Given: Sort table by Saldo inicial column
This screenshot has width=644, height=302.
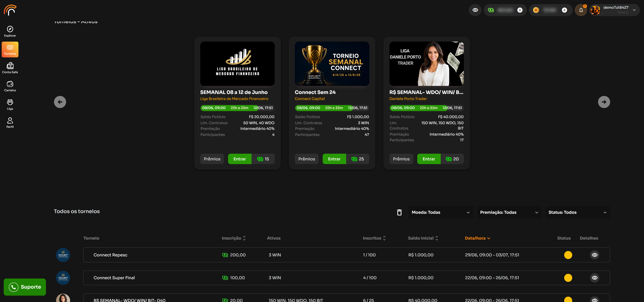Looking at the screenshot, I should pyautogui.click(x=423, y=238).
